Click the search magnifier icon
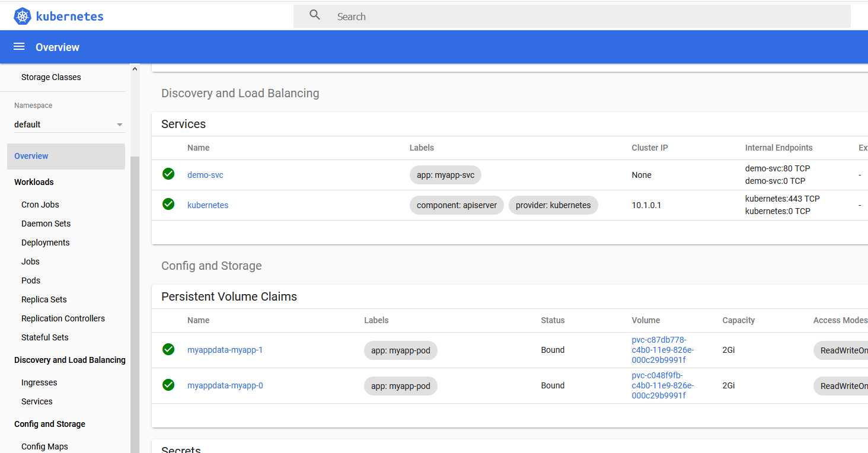This screenshot has width=868, height=453. [x=315, y=15]
